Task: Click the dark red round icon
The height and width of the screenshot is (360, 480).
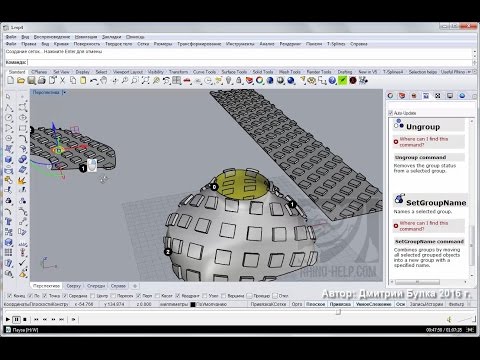Action: [353, 80]
